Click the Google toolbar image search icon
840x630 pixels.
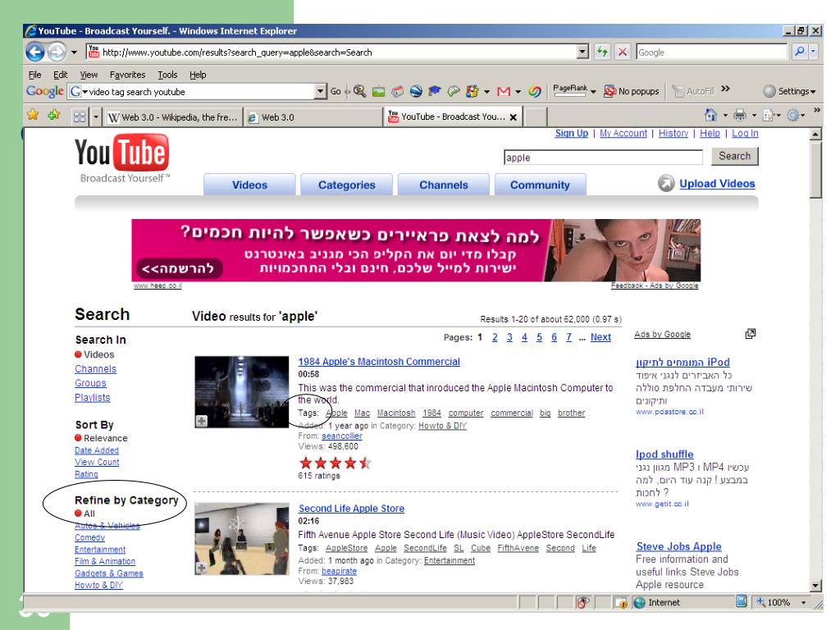[379, 92]
